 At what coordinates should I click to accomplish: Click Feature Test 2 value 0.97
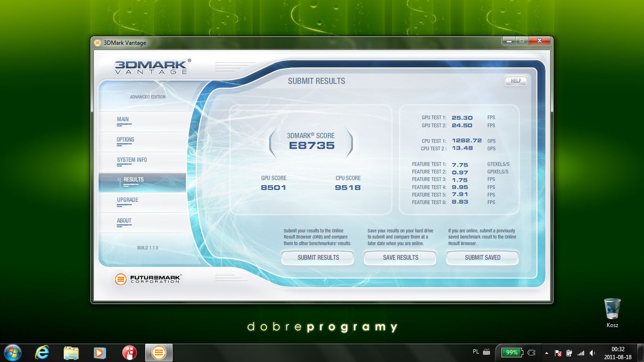[x=460, y=172]
